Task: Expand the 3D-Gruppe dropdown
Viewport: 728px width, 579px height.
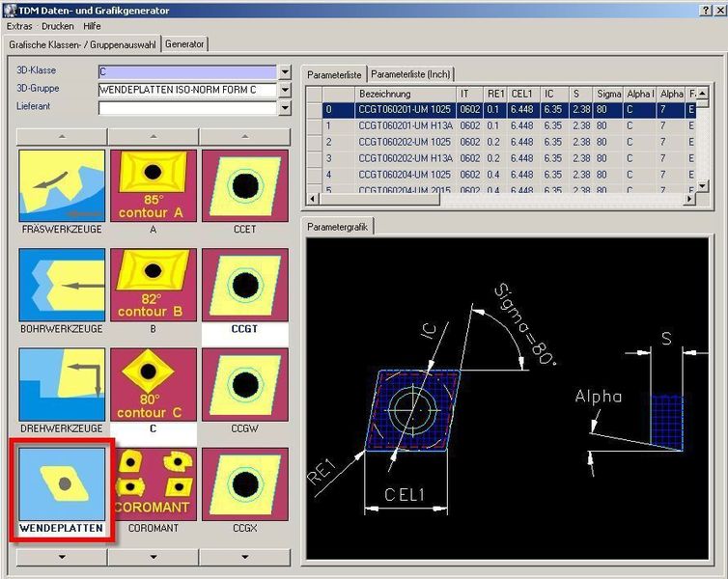Action: (x=285, y=90)
